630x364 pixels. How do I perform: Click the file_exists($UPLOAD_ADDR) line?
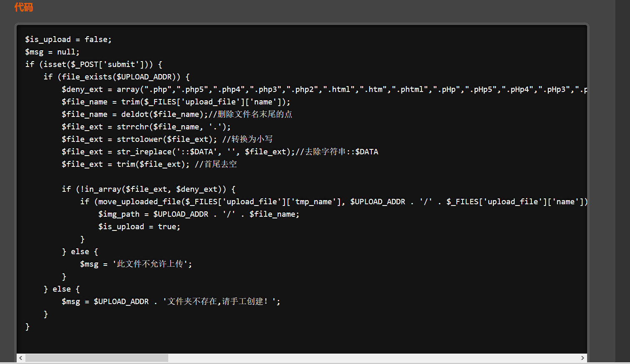click(x=117, y=77)
